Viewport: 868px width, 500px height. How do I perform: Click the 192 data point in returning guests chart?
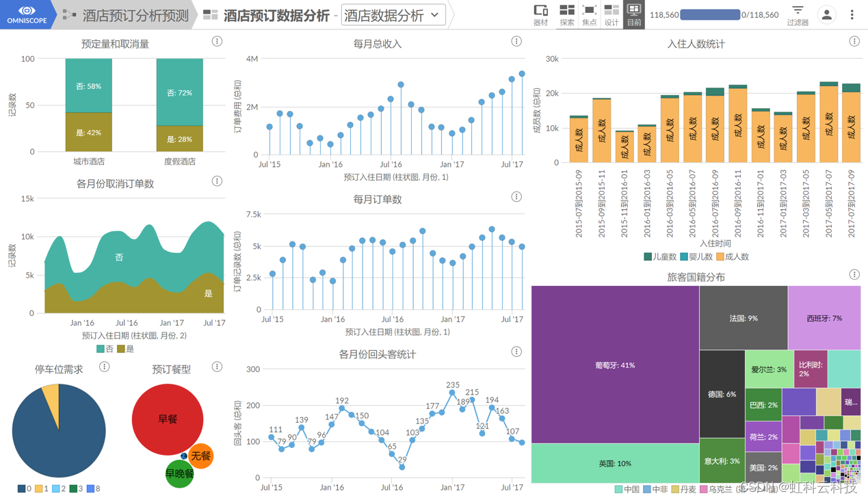tap(342, 408)
